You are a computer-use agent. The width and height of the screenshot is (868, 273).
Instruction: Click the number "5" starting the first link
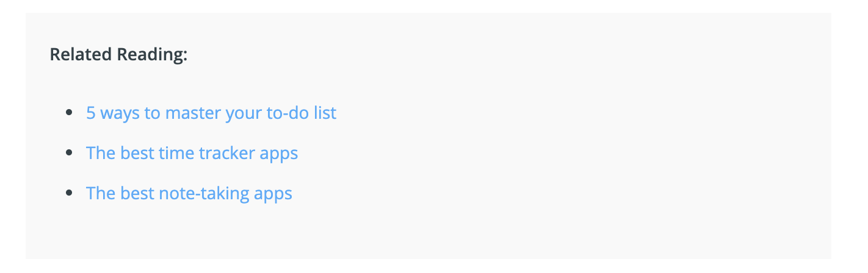coord(91,113)
